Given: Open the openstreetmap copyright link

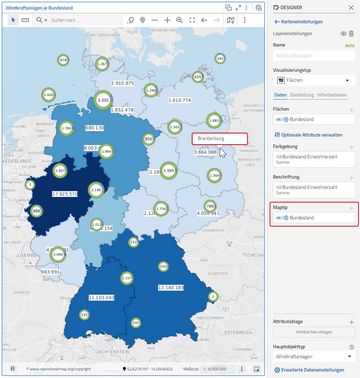Looking at the screenshot, I should coord(58,369).
